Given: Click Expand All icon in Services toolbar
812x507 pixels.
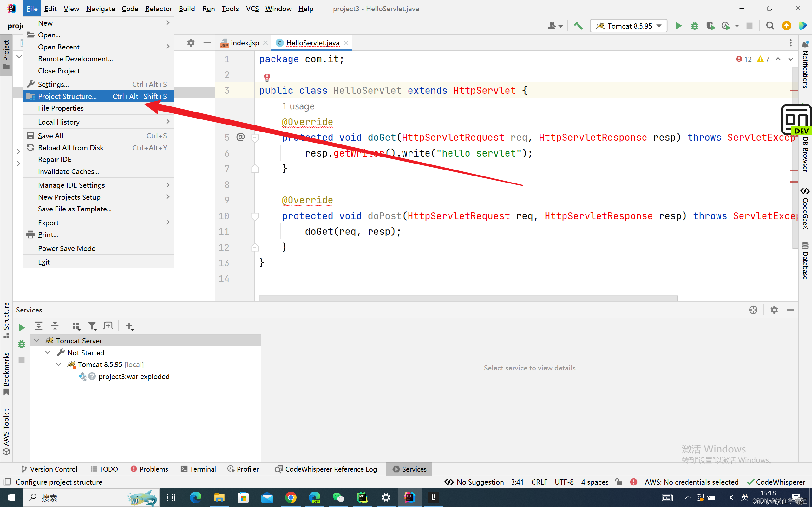Looking at the screenshot, I should (39, 326).
